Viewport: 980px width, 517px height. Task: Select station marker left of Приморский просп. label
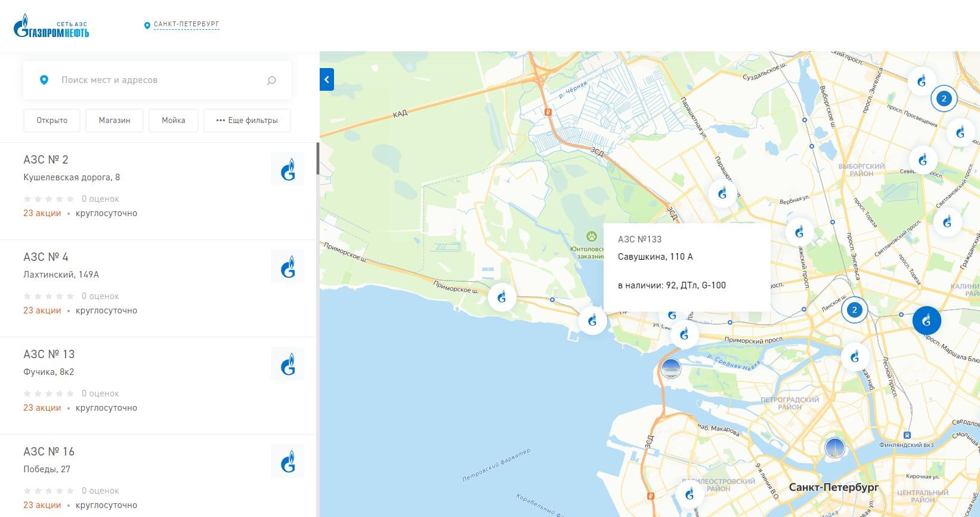(684, 334)
